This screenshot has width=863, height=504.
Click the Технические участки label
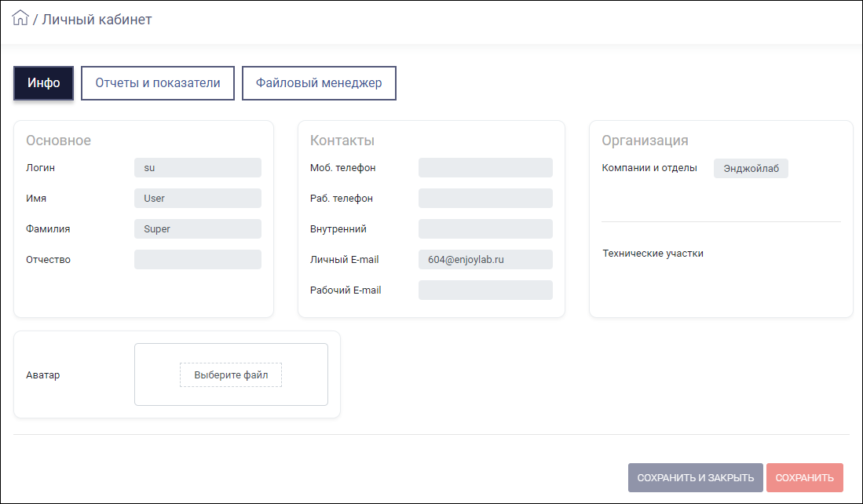pos(653,254)
